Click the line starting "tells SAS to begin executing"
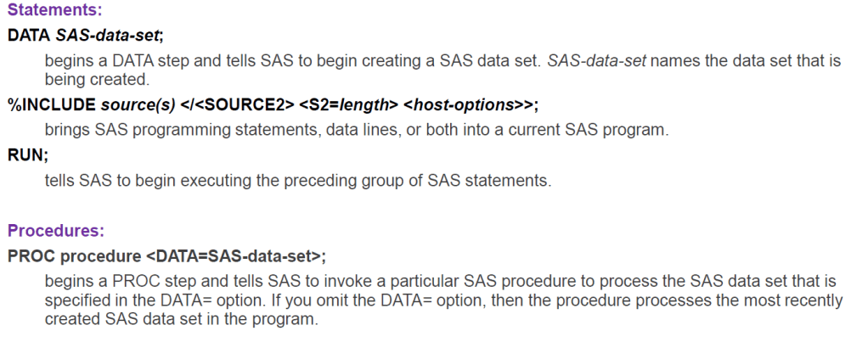This screenshot has width=868, height=342. pyautogui.click(x=297, y=180)
